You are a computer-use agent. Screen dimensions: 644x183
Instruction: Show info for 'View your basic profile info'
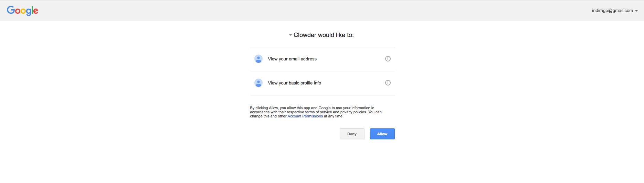pyautogui.click(x=388, y=83)
